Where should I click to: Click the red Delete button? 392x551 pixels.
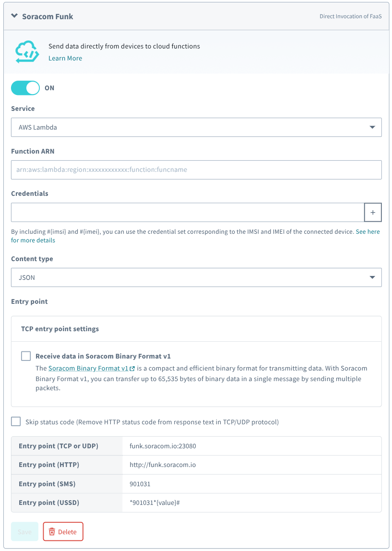pyautogui.click(x=63, y=532)
